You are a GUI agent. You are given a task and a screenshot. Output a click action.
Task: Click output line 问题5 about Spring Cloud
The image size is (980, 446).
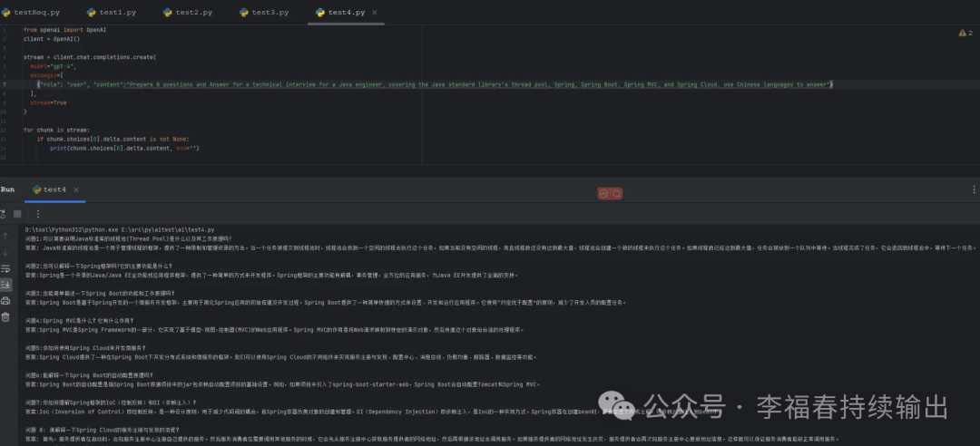tap(85, 348)
